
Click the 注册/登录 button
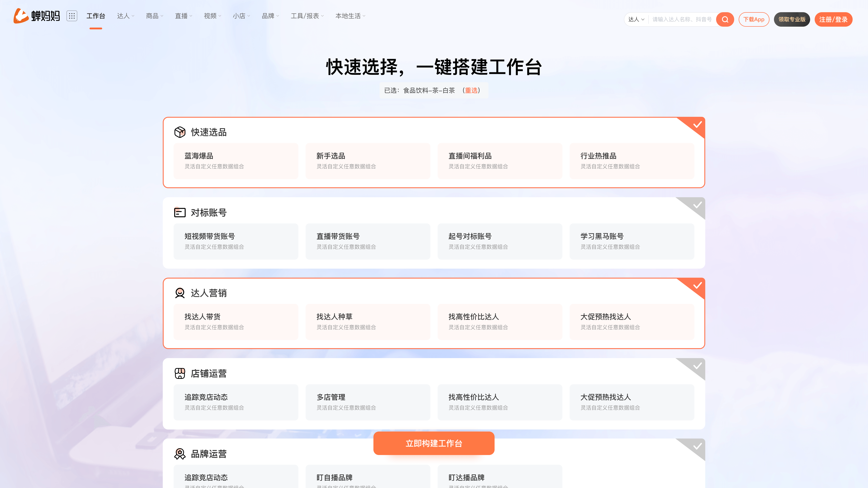[833, 19]
